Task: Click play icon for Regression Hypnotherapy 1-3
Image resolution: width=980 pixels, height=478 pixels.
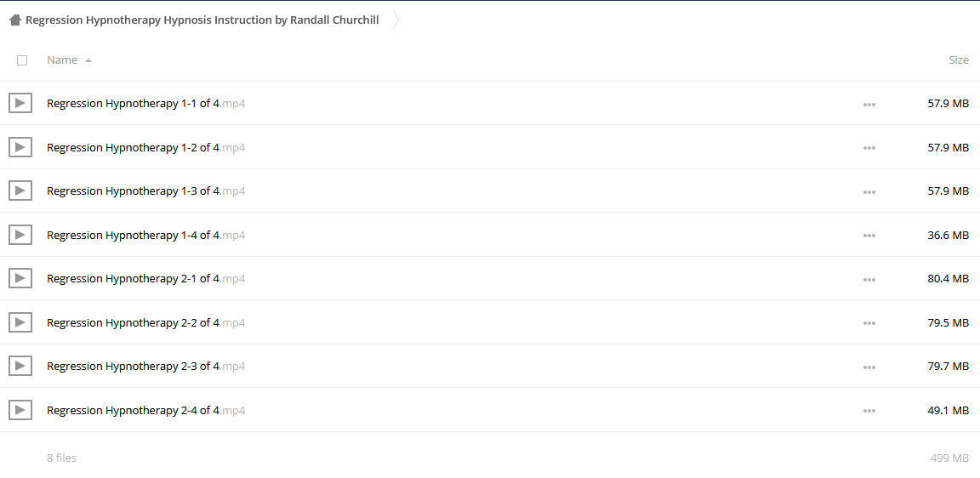Action: coord(20,191)
